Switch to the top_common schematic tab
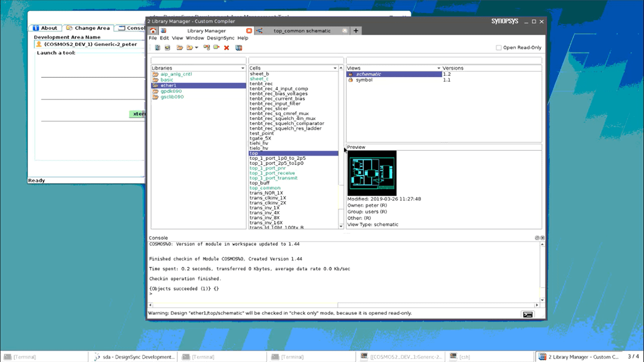The height and width of the screenshot is (362, 644). pyautogui.click(x=302, y=31)
